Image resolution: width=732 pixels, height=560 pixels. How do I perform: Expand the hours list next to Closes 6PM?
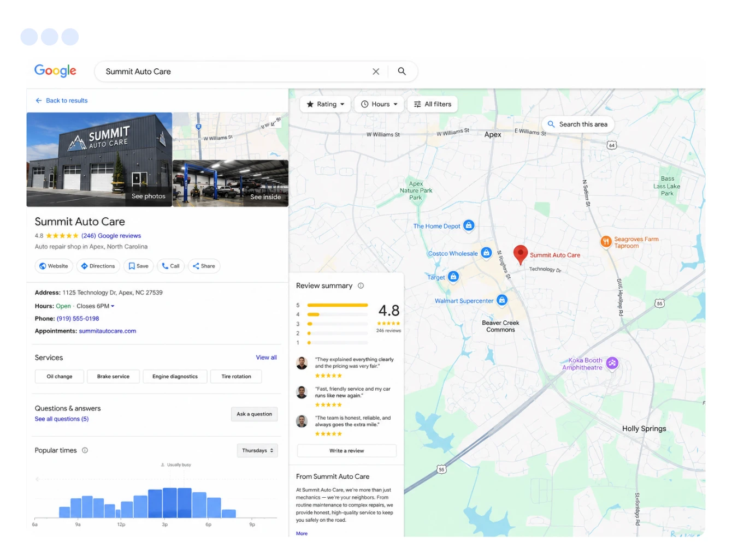click(113, 306)
